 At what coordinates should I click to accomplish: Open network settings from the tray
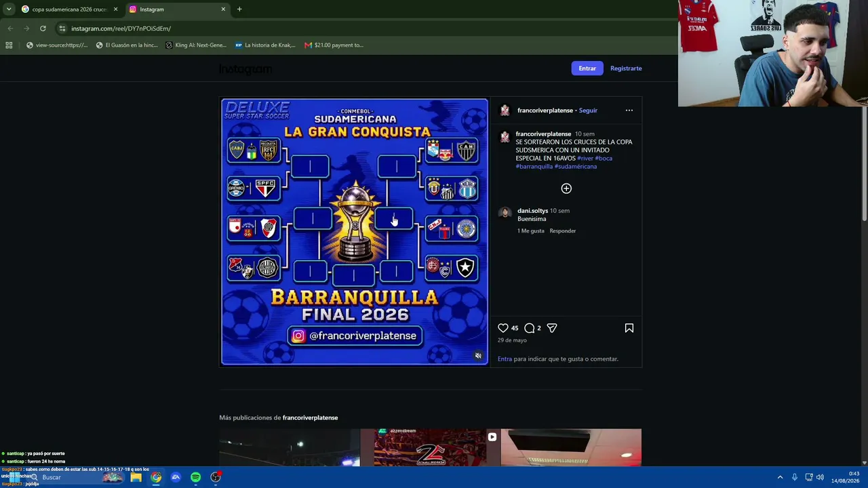[x=808, y=477]
